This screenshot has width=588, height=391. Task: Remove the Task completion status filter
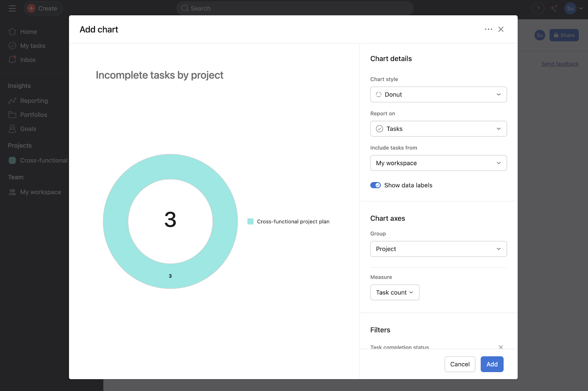tap(501, 347)
